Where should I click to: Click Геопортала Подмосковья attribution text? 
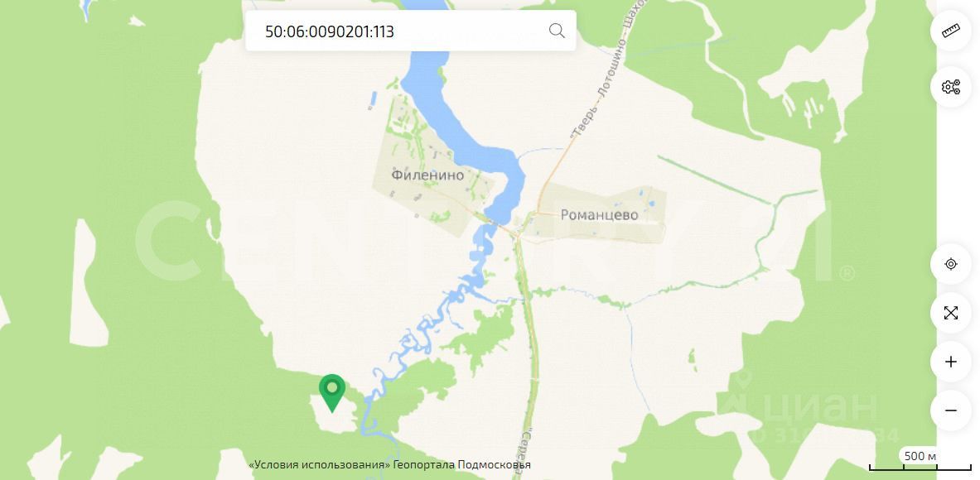click(462, 465)
